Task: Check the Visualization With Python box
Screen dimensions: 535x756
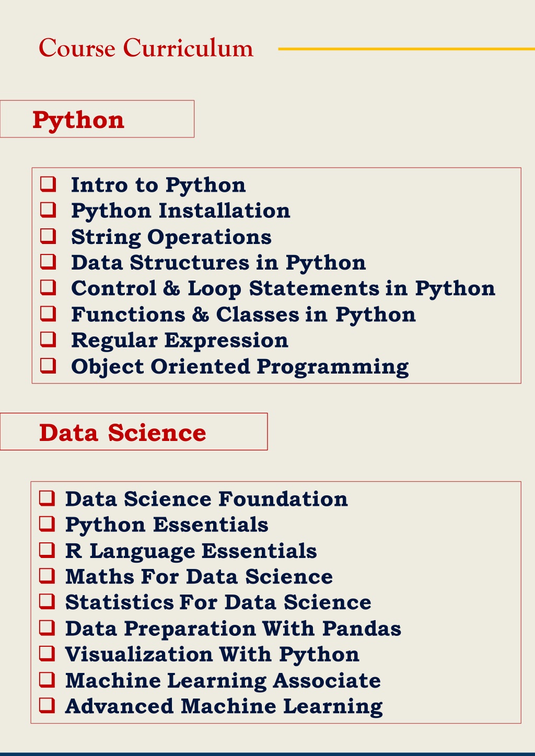Action: (x=48, y=654)
